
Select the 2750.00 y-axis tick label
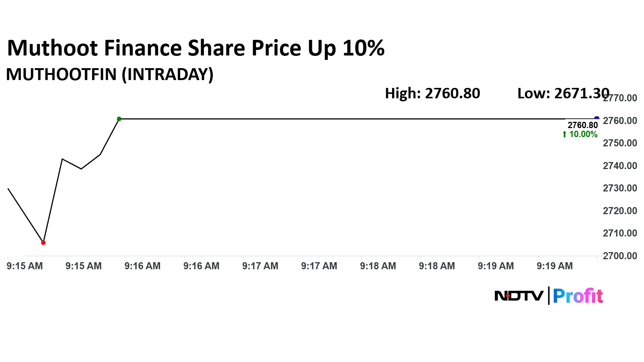620,143
